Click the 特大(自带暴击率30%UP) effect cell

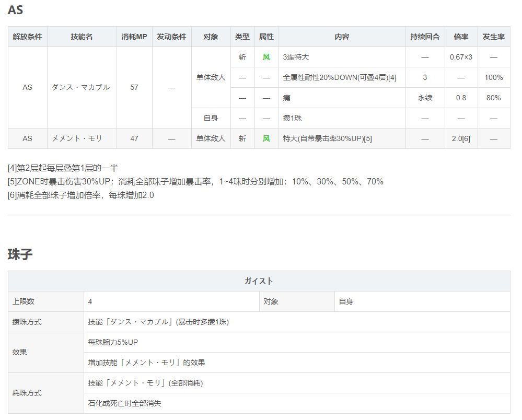327,138
